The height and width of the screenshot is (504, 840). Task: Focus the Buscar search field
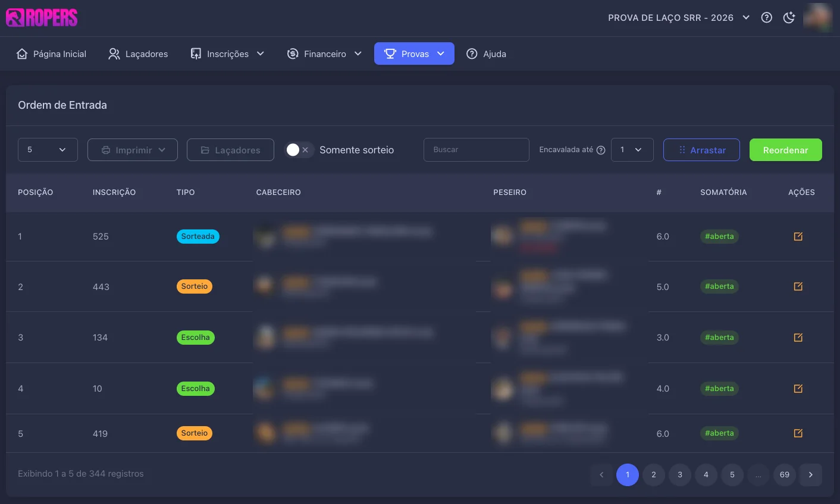pyautogui.click(x=477, y=150)
